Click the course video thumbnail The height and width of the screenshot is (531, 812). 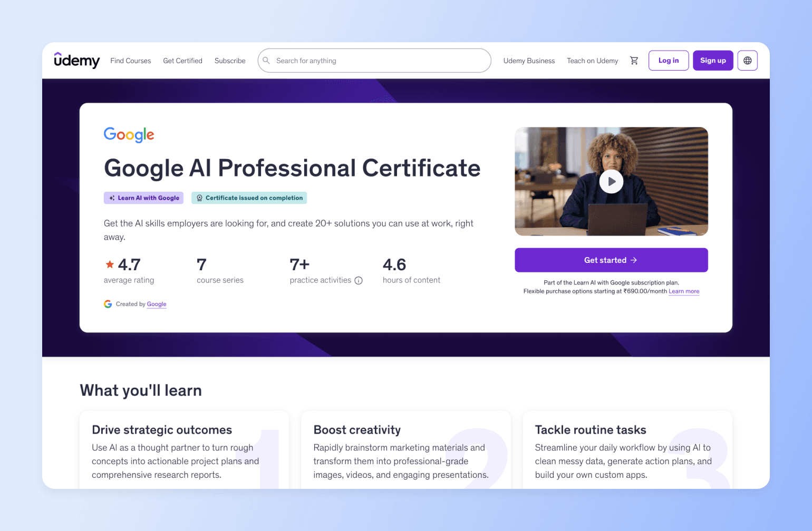click(x=611, y=181)
